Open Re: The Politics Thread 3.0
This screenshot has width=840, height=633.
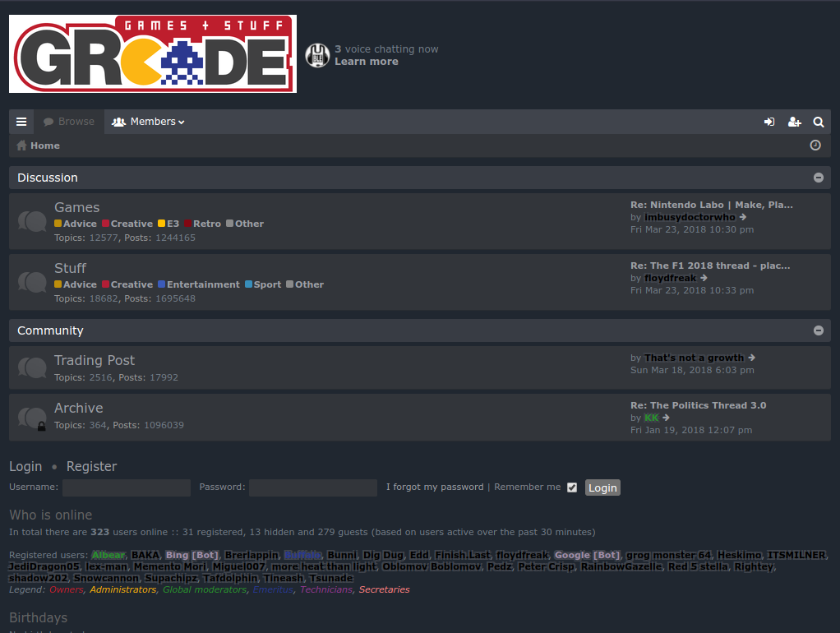coord(698,405)
